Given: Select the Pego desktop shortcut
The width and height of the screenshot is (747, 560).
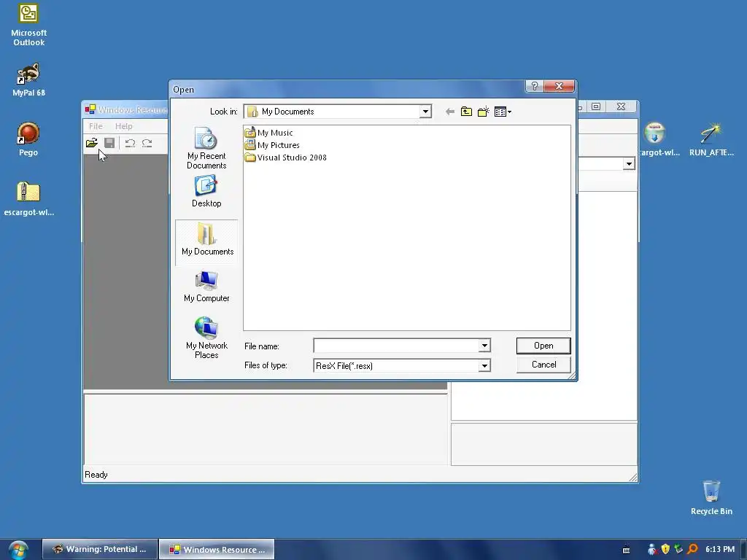Looking at the screenshot, I should [28, 139].
